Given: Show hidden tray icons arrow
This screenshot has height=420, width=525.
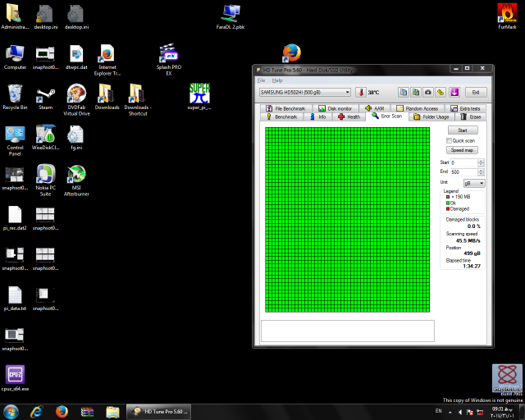Looking at the screenshot, I should pos(450,413).
